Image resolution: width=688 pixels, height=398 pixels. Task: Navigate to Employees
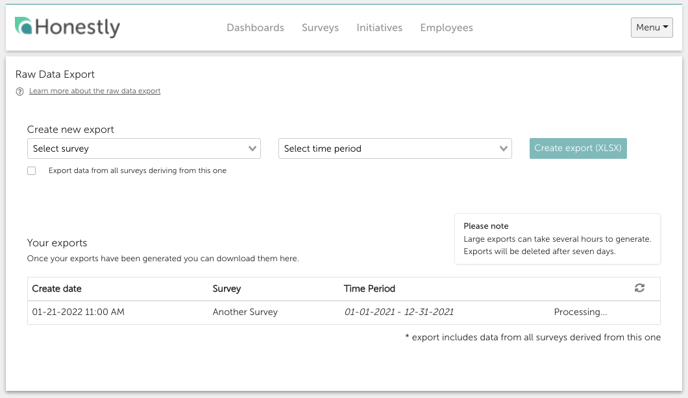click(x=446, y=28)
